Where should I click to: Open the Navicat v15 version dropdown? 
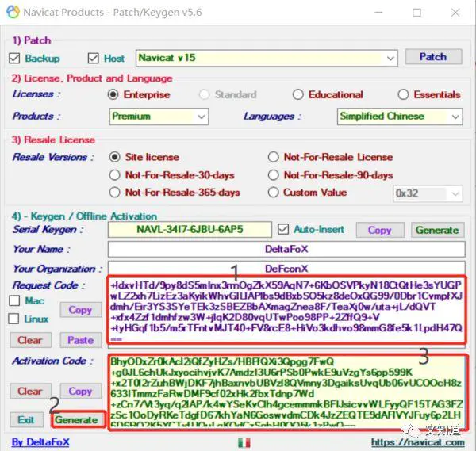coord(390,58)
